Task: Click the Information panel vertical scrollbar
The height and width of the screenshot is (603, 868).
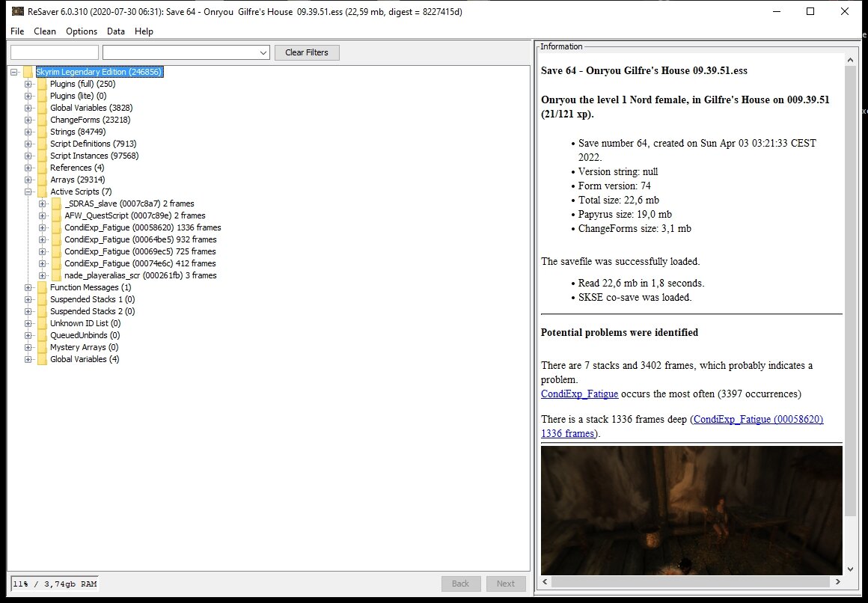Action: tap(850, 291)
